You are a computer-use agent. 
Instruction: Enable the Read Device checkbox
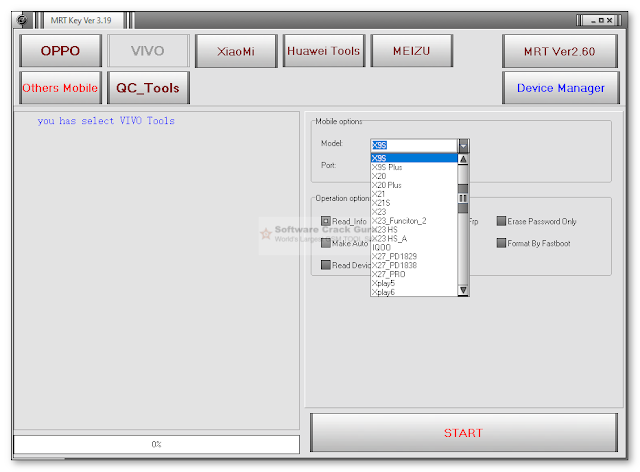(326, 265)
